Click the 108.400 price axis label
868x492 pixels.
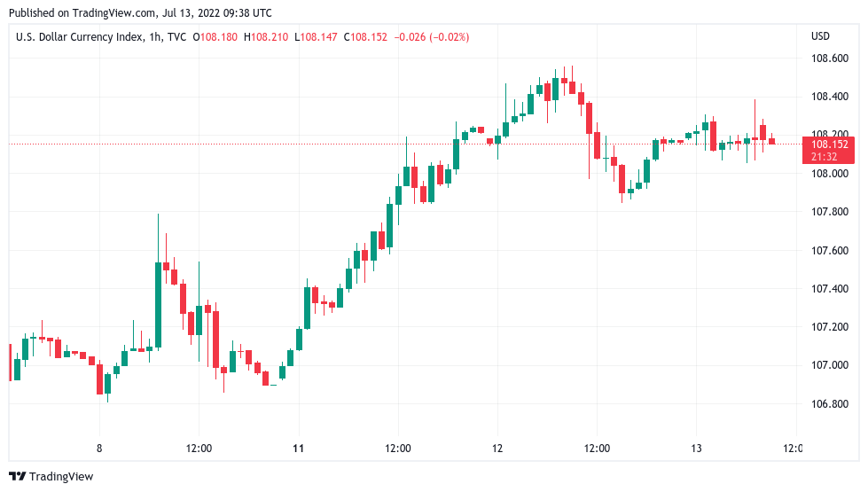[x=830, y=97]
